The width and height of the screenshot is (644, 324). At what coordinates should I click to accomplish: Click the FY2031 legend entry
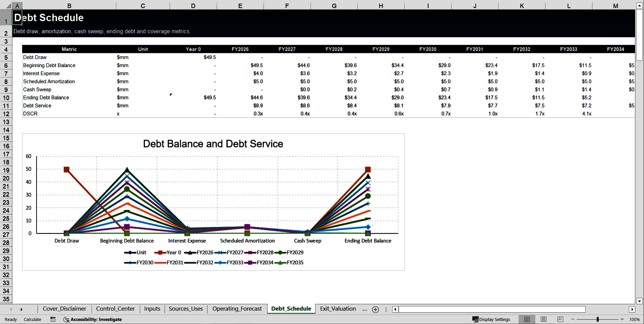coord(169,263)
